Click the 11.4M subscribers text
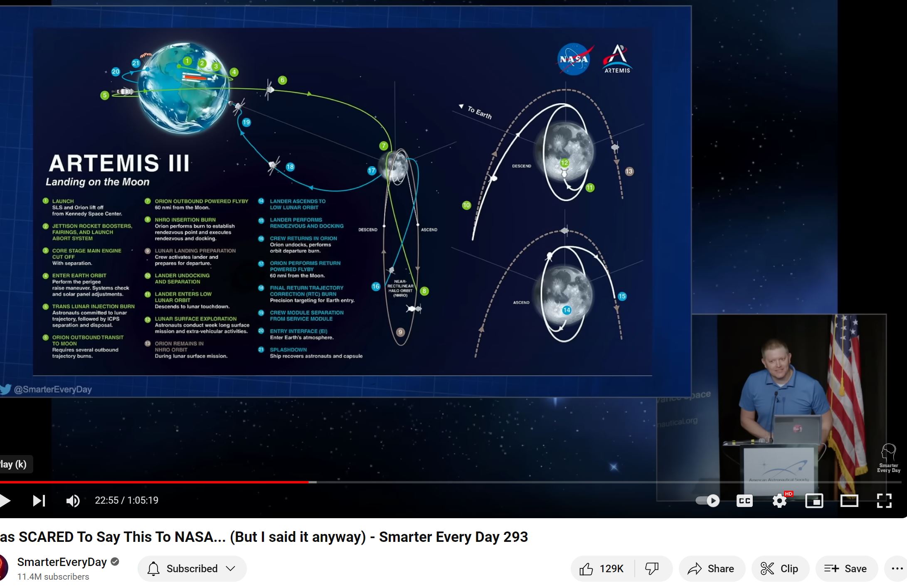Screen dimensions: 907x588 [x=53, y=577]
